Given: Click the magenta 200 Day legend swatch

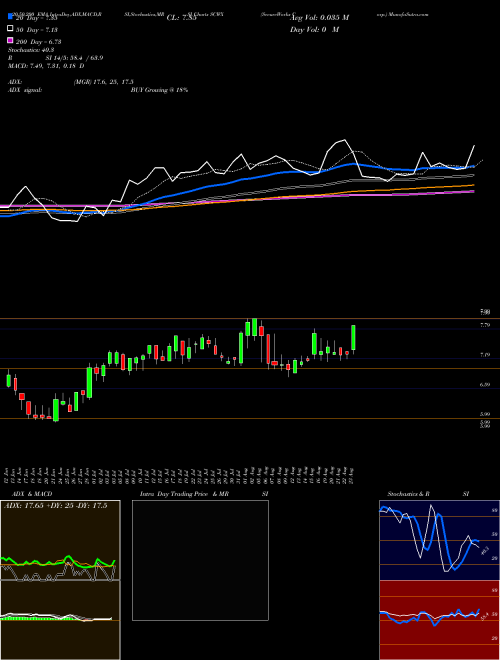Looking at the screenshot, I should pyautogui.click(x=10, y=40).
